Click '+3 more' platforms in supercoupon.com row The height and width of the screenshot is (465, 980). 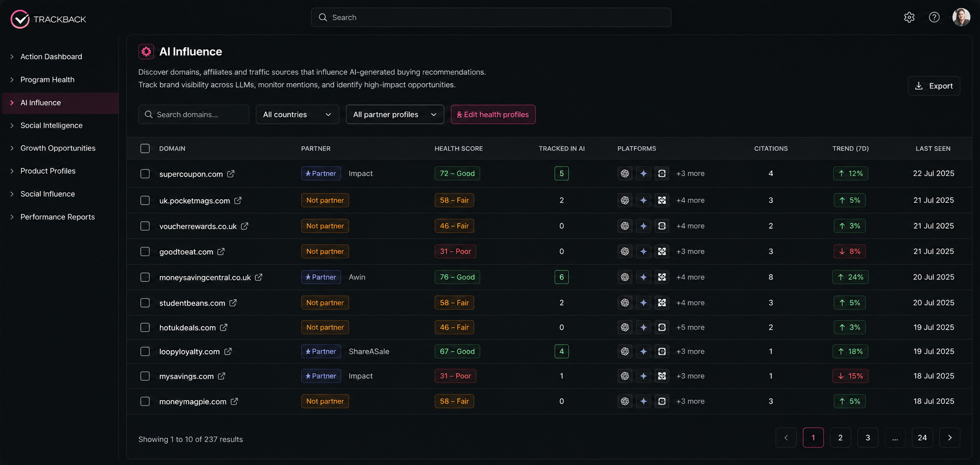click(x=690, y=173)
